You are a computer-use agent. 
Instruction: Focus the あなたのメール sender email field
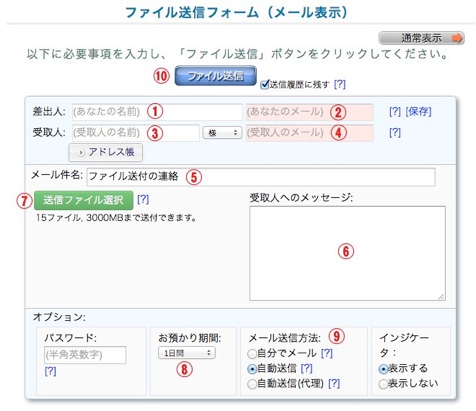pos(310,112)
